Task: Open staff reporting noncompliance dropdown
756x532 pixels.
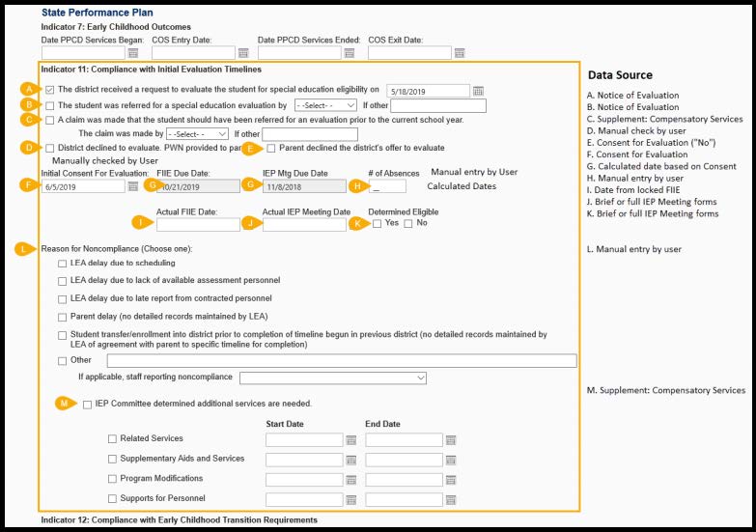Action: 332,378
